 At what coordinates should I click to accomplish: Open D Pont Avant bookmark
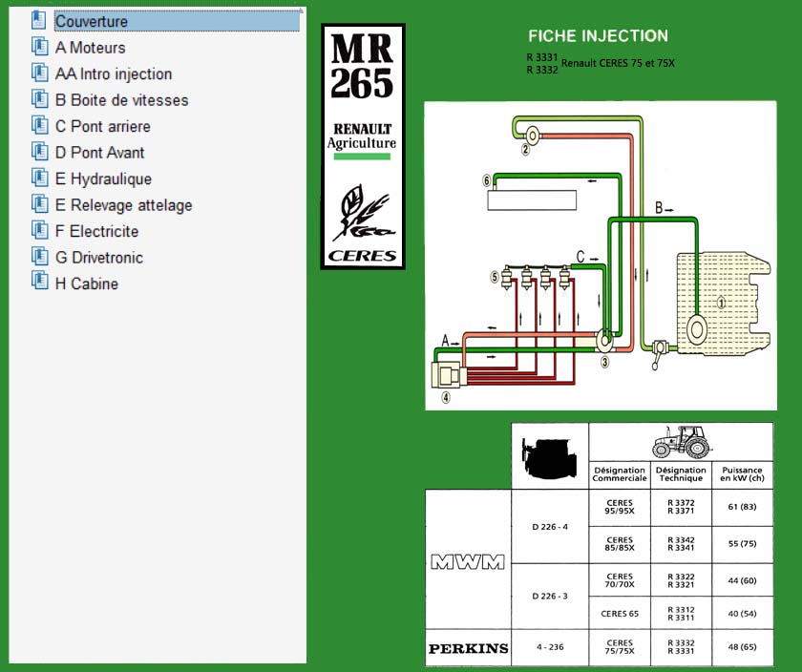tap(99, 153)
